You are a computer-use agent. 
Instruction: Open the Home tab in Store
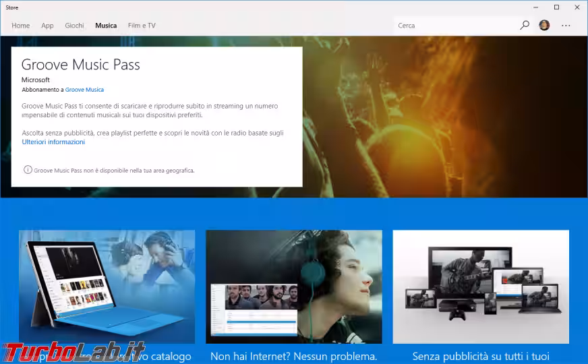click(x=21, y=26)
